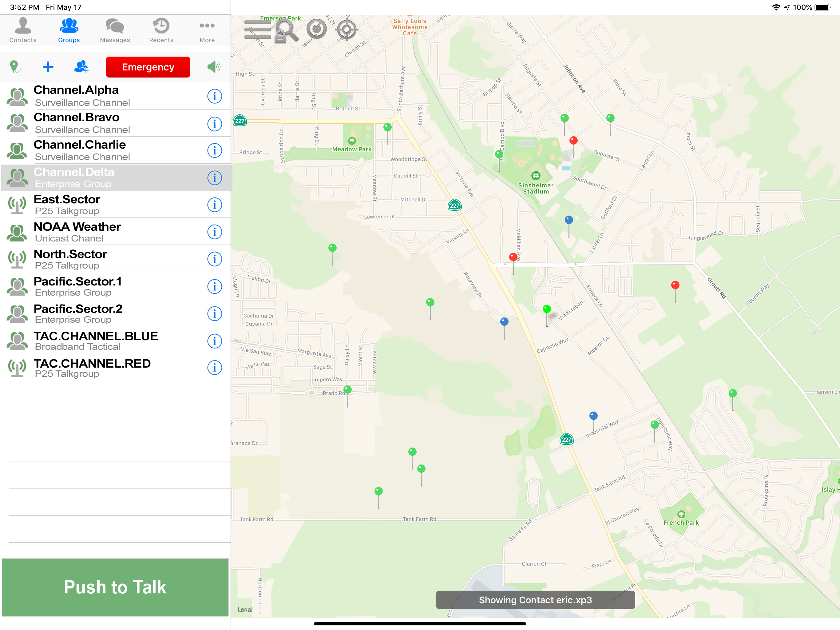840x630 pixels.
Task: Open info for North.Sector
Action: 215,259
